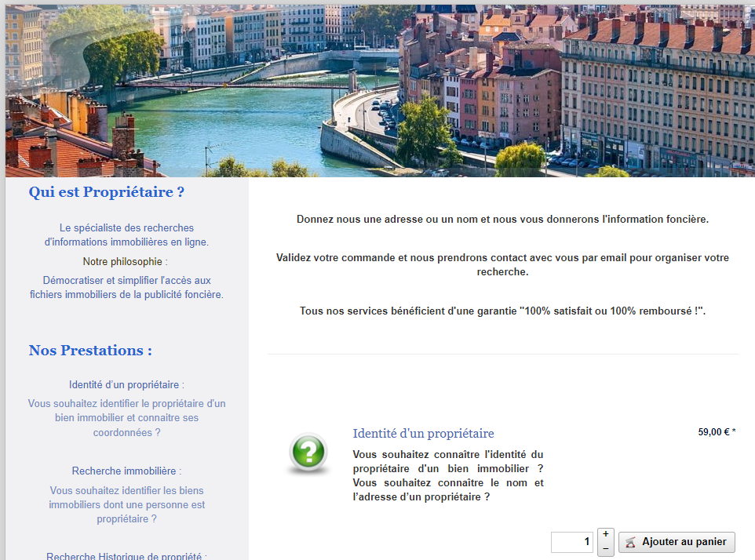The width and height of the screenshot is (755, 560).
Task: Click sidebar text Vous souhaitez identifier le propriétaire
Action: coord(126,418)
